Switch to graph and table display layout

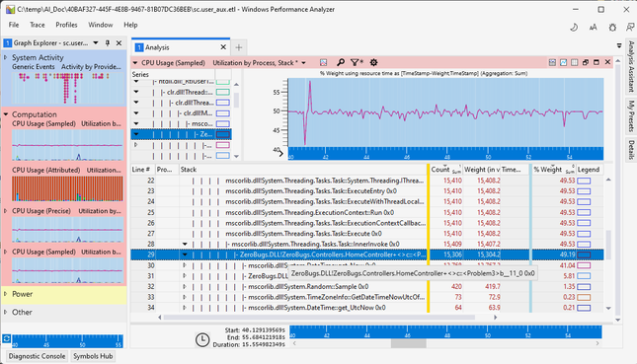tap(552, 62)
